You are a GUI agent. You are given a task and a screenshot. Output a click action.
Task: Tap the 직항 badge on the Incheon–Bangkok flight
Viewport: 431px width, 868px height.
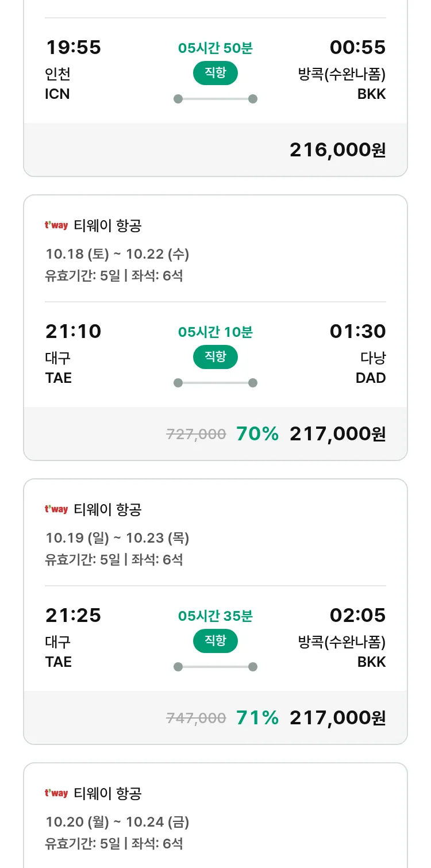click(x=215, y=73)
